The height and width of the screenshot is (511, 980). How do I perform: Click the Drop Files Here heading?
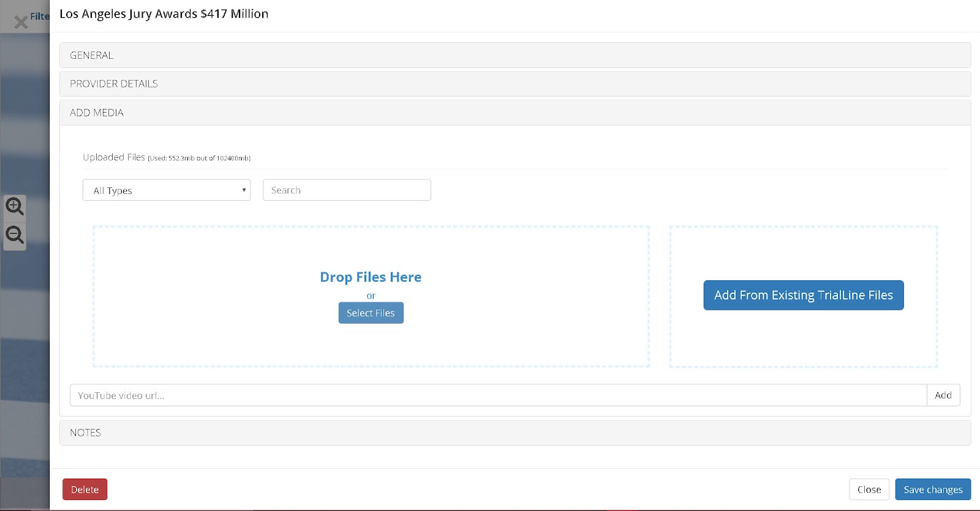pos(371,277)
